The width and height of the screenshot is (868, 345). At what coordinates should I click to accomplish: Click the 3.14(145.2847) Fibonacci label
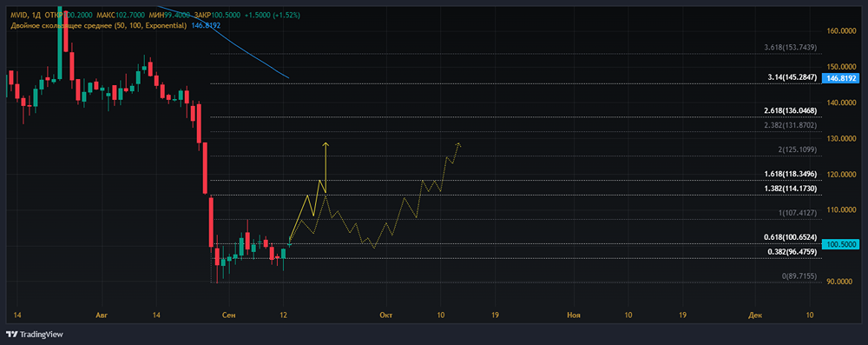tap(792, 77)
